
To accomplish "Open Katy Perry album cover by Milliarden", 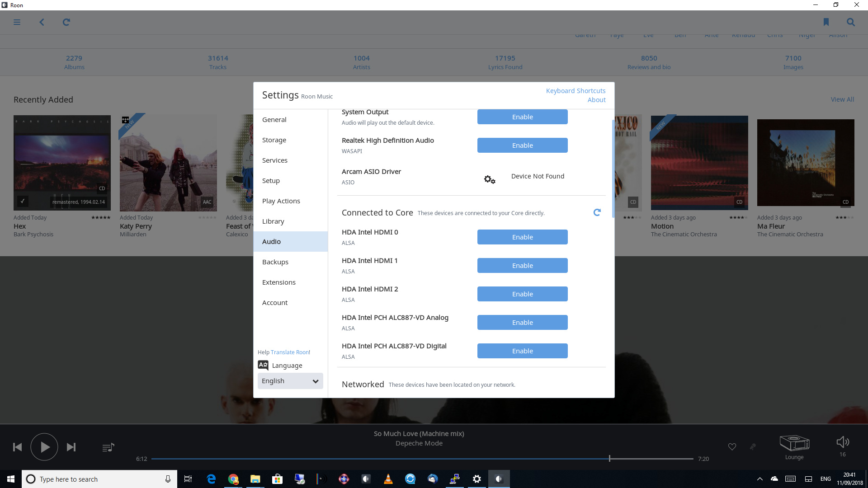I will (168, 163).
